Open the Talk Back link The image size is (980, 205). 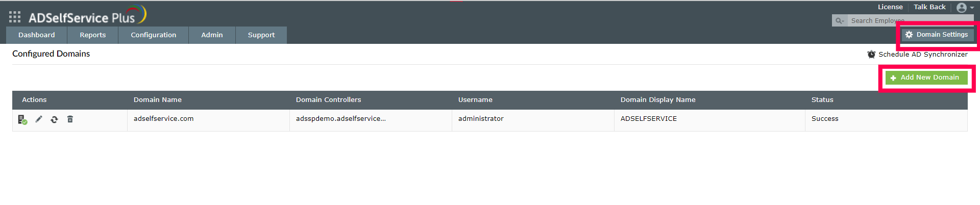[929, 7]
